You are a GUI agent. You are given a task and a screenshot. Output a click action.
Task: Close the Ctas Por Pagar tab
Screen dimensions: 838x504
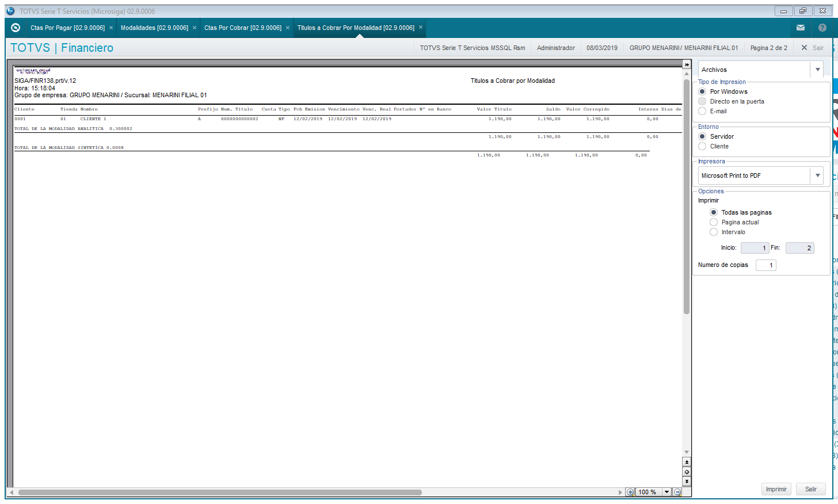tap(111, 28)
